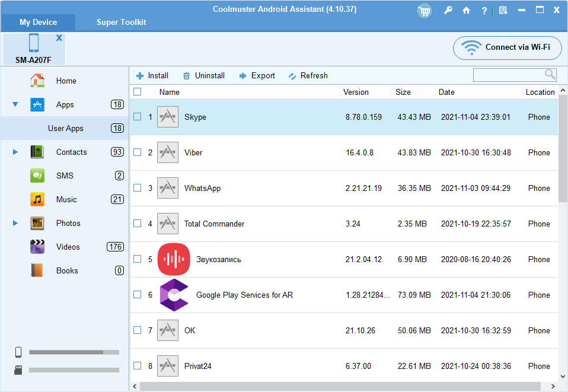Open Music category in sidebar
This screenshot has height=392, width=568.
[66, 200]
